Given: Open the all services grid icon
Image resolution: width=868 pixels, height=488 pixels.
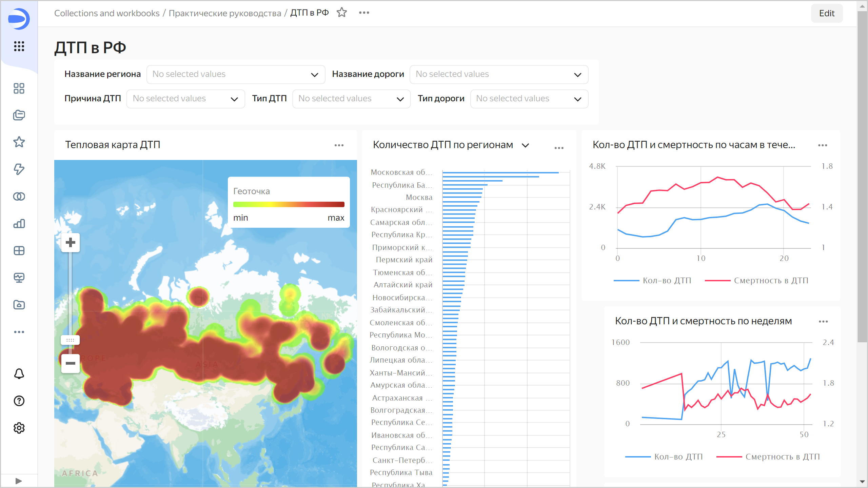Looking at the screenshot, I should tap(19, 46).
